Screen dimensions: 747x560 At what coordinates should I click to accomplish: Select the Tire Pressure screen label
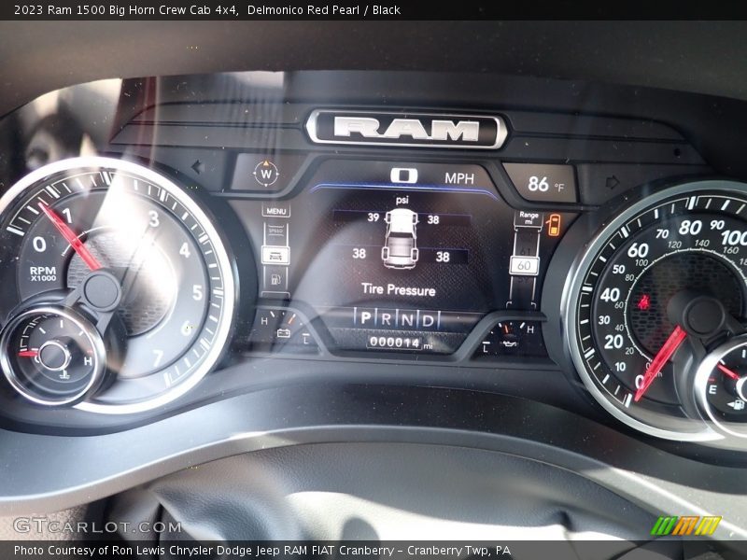pyautogui.click(x=399, y=287)
